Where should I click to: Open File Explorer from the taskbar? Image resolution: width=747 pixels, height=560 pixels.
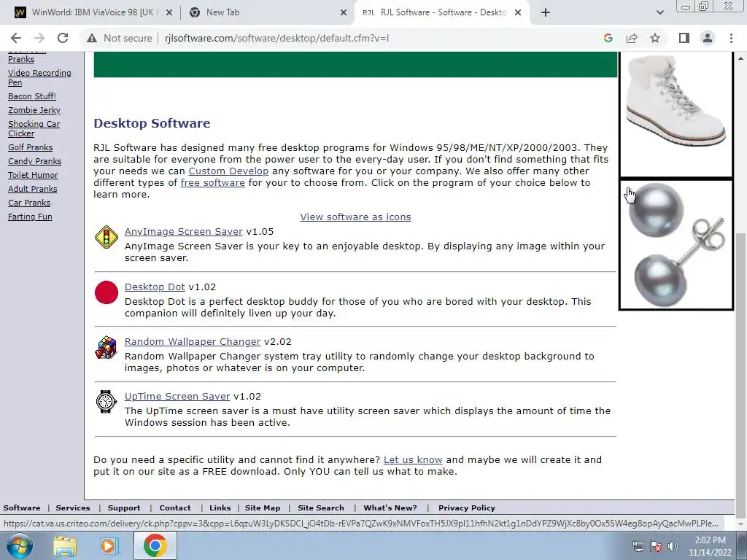click(65, 546)
